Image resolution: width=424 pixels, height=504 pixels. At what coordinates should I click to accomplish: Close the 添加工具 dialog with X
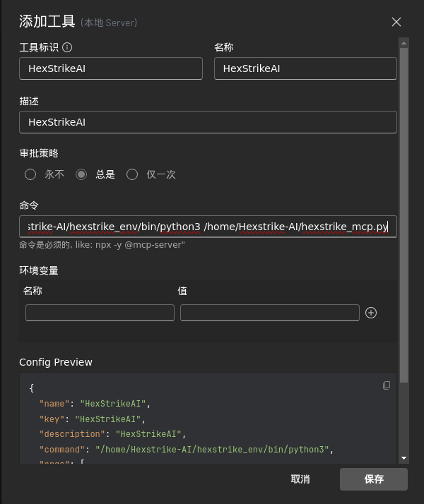pyautogui.click(x=396, y=22)
